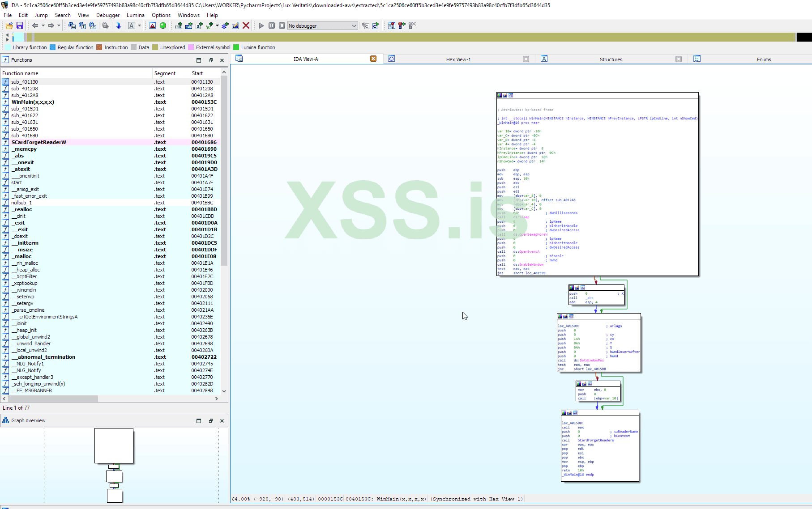The image size is (812, 509).
Task: Expand the back-navigation history dropdown arrow
Action: (43, 25)
